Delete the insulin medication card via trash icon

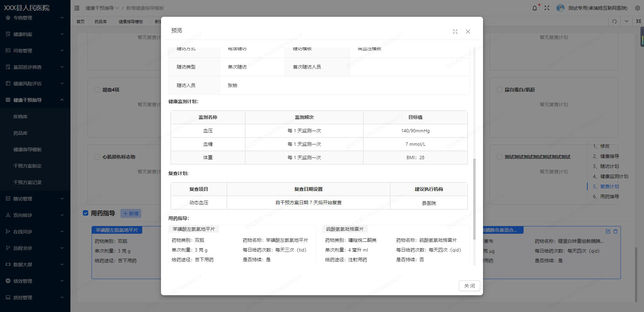pos(616,231)
